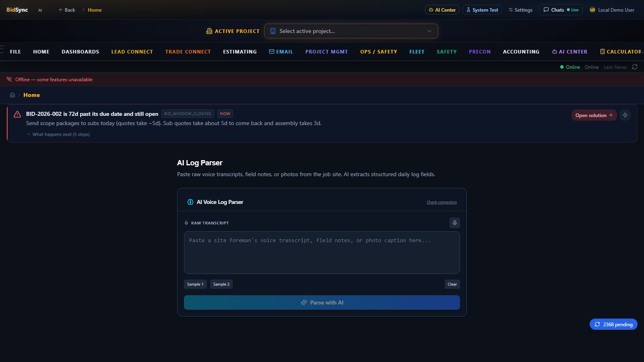The image size is (644, 362).
Task: Click the Home link in top breadcrumb
Action: 95,10
